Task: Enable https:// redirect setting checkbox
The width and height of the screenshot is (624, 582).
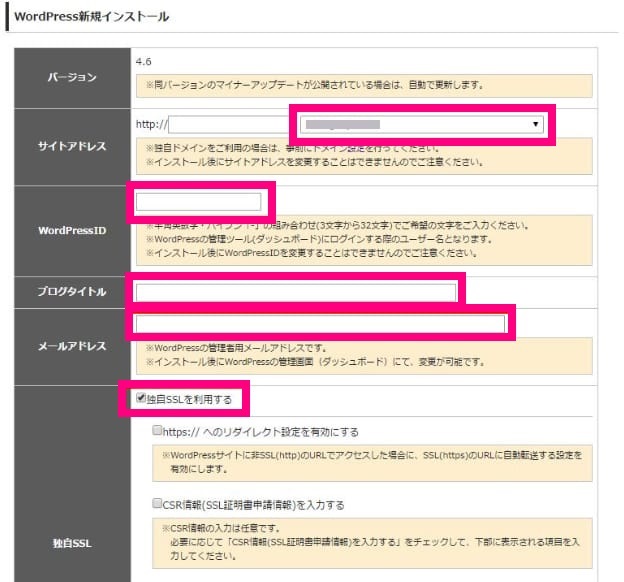Action: 157,431
